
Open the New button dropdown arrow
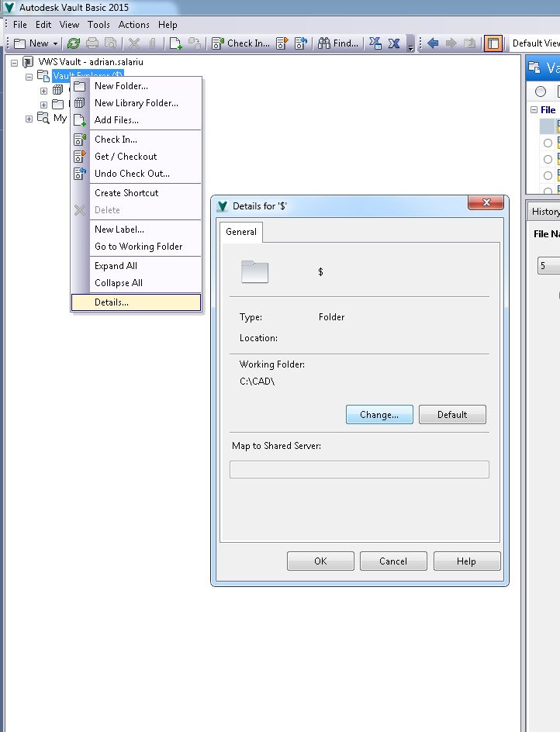tap(55, 44)
